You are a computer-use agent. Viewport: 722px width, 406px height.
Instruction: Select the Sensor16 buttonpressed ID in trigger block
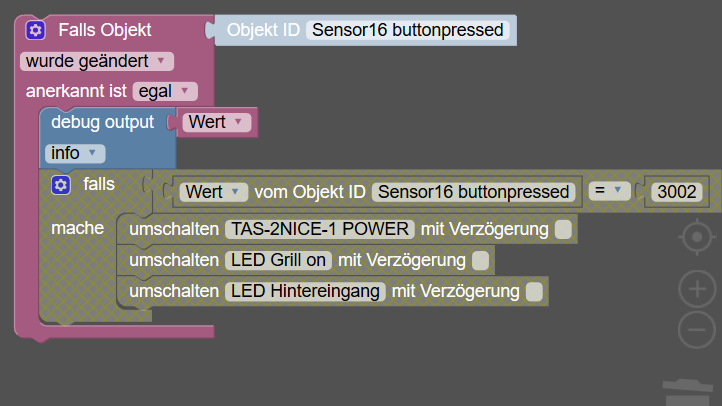[408, 30]
